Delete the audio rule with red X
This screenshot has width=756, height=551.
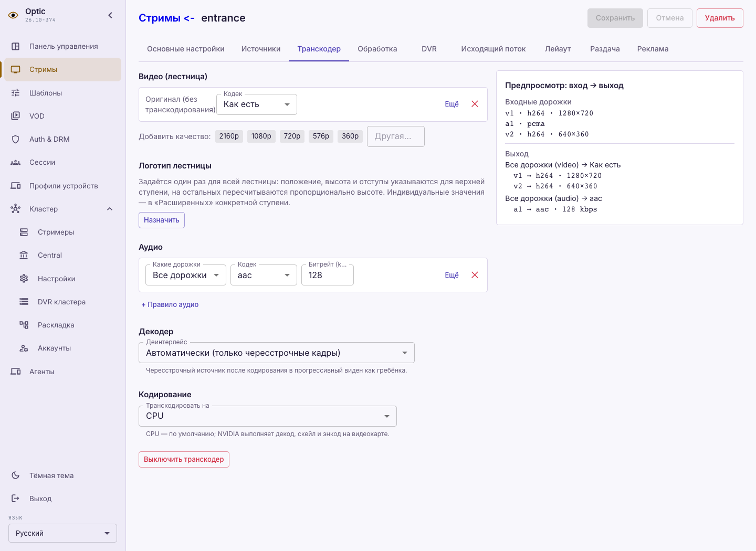pos(475,275)
